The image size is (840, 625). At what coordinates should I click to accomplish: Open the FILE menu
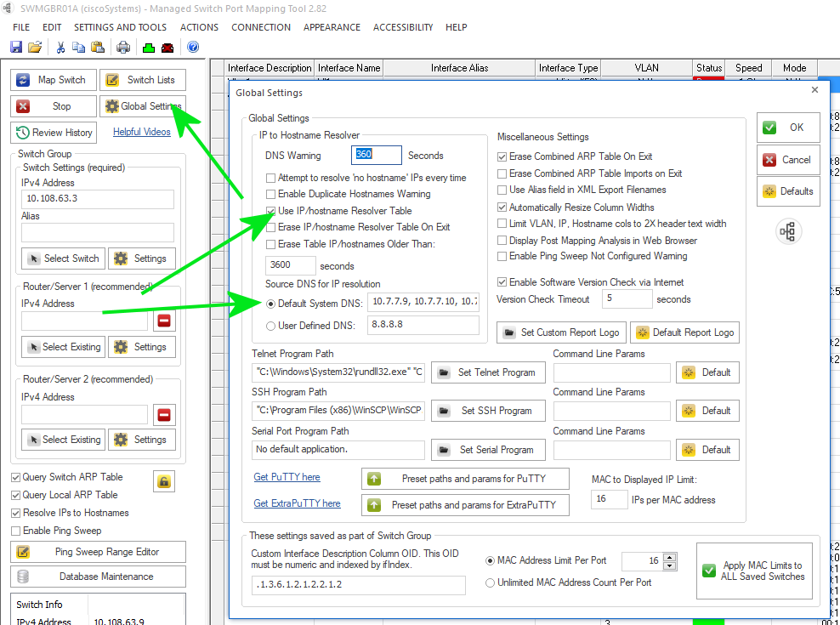pos(21,27)
